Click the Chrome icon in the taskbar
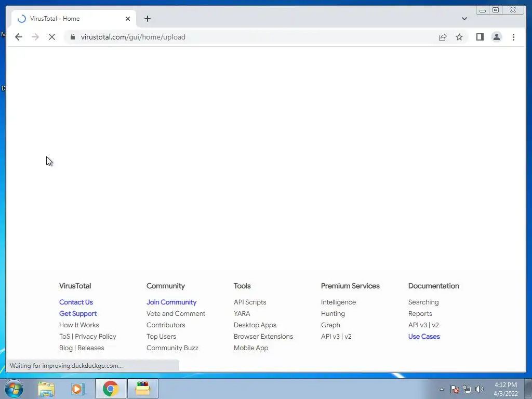The height and width of the screenshot is (399, 532). tap(110, 389)
